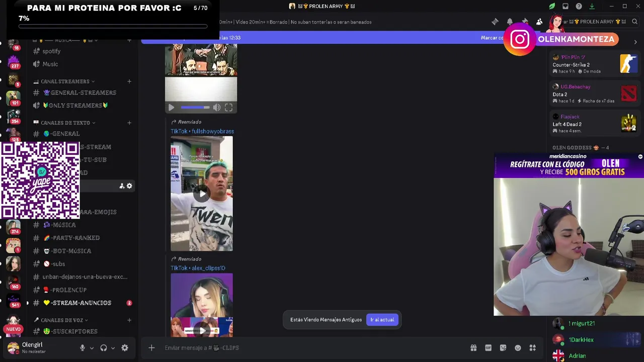Open the gift icon in message bar
644x362 pixels.
click(473, 348)
